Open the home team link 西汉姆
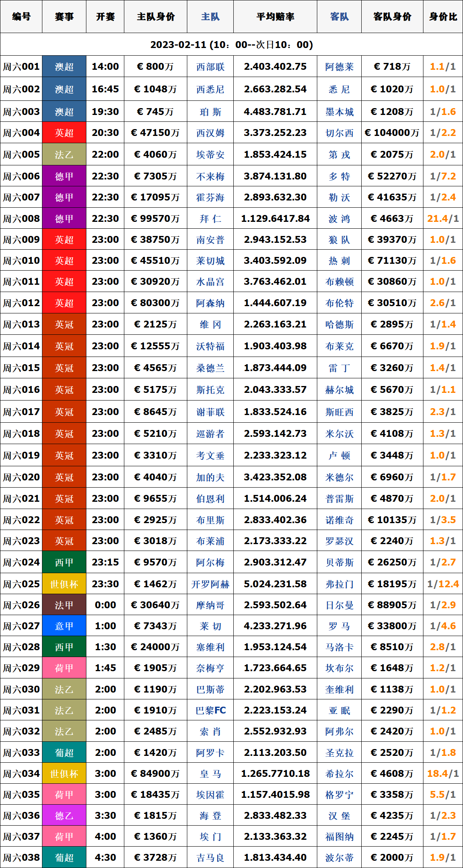 click(x=210, y=133)
